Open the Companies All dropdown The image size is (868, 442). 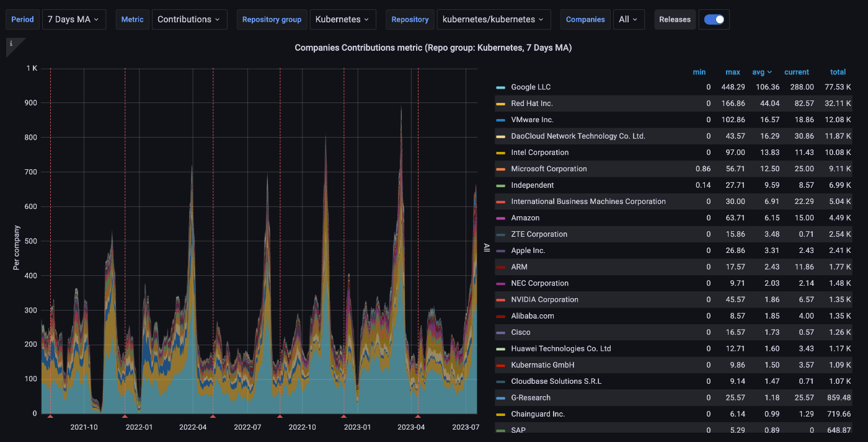coord(629,19)
